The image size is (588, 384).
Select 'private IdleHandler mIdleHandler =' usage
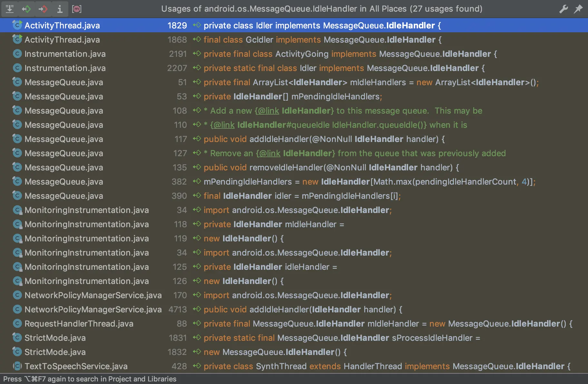[274, 224]
